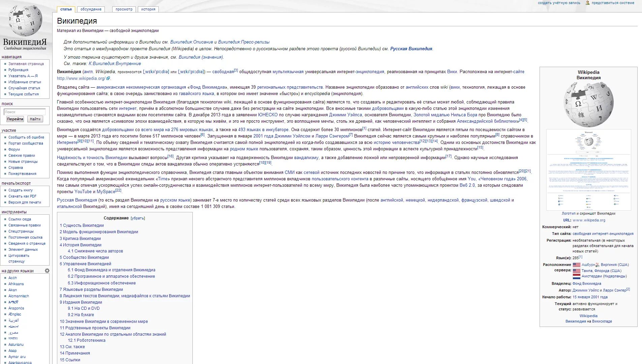This screenshot has width=642, height=364.
Task: Click the search input field
Action: tap(25, 112)
